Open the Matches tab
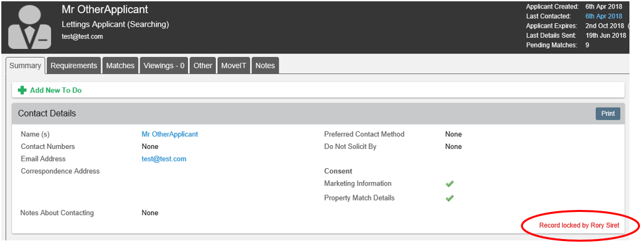This screenshot has height=247, width=644. tap(120, 66)
